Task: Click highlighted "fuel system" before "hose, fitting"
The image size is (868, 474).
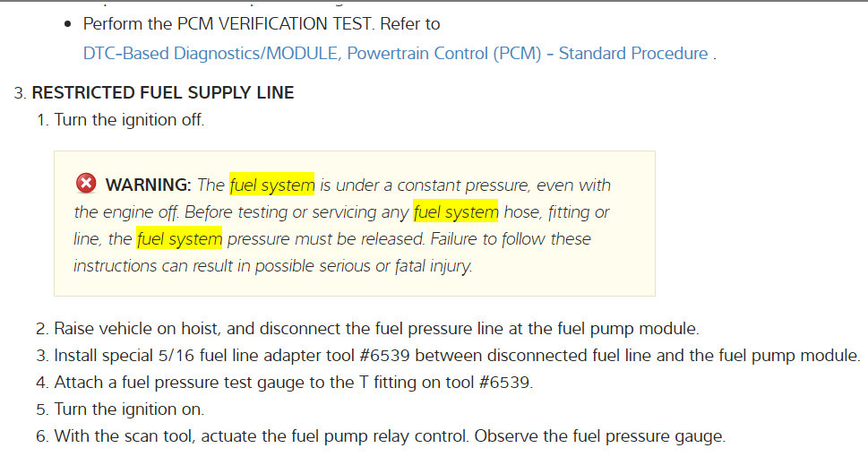Action: click(x=456, y=212)
